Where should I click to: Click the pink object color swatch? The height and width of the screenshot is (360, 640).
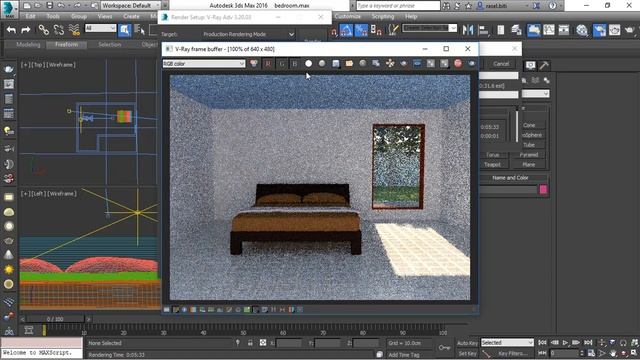coord(543,189)
